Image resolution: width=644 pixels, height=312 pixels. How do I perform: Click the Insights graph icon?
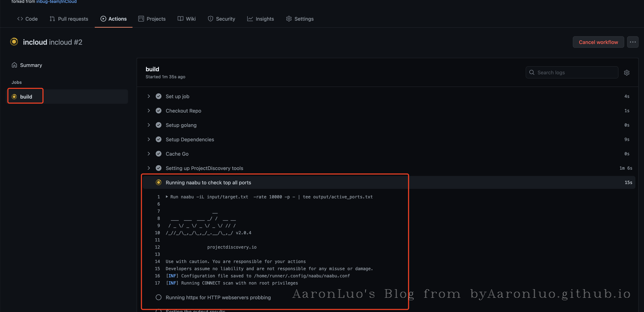pos(250,19)
